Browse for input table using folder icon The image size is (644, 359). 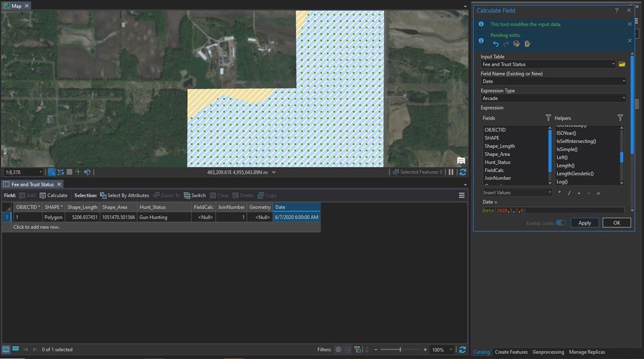pos(622,64)
